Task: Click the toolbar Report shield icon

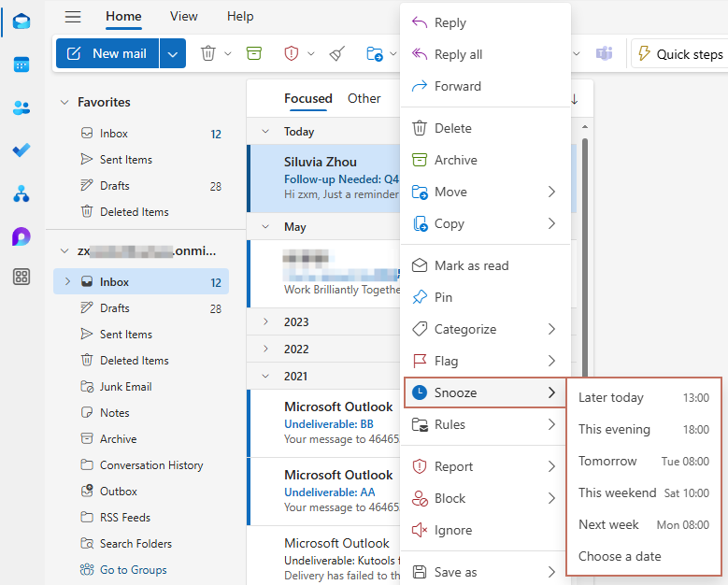Action: pos(292,53)
